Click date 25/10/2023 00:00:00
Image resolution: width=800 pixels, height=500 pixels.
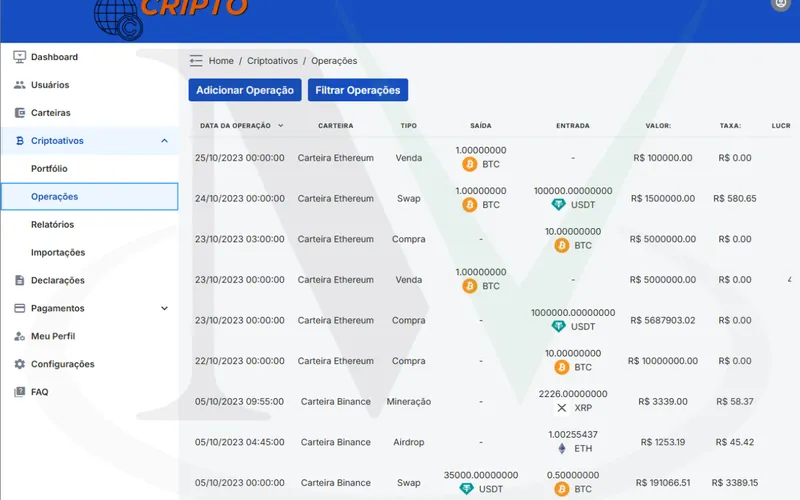(239, 158)
